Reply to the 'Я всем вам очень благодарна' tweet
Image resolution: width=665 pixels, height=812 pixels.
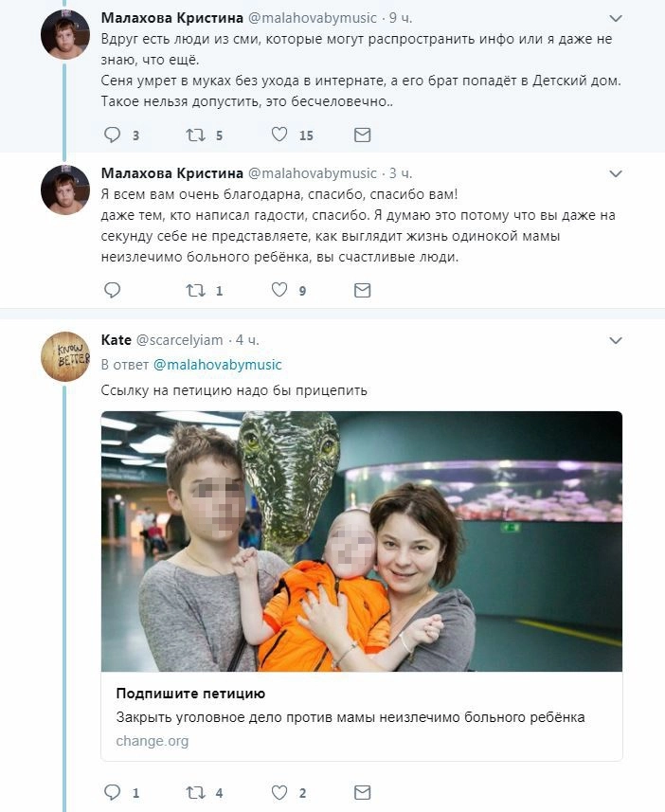click(112, 290)
